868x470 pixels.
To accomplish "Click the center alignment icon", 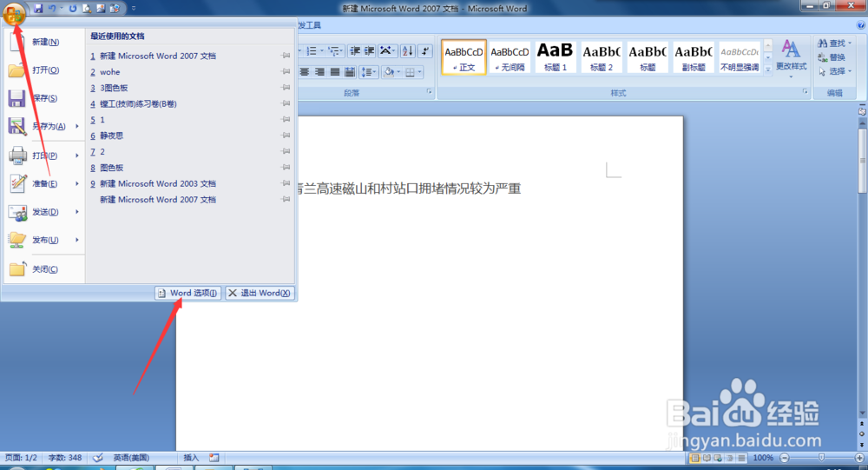I will pos(305,72).
